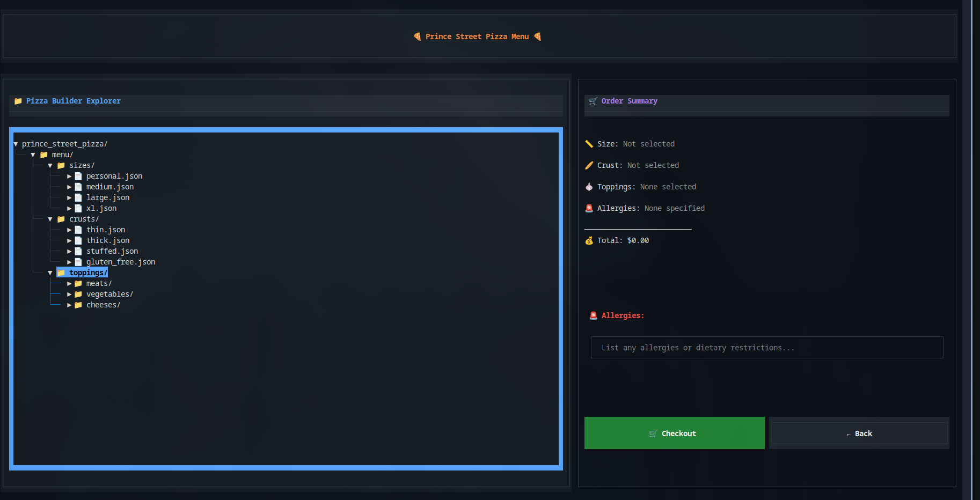Screen dimensions: 980x500
Task: Click the vegetables/ folder icon
Action: pos(78,295)
